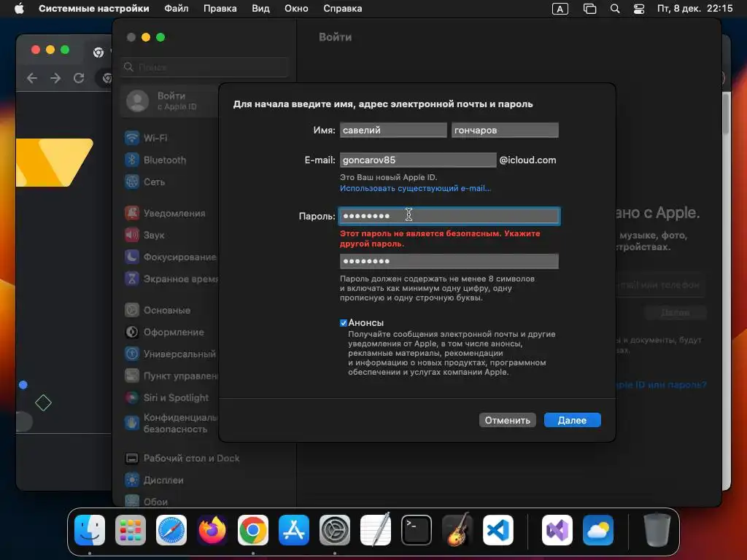Click the Chrome window back arrow
This screenshot has width=747, height=560.
pos(32,78)
